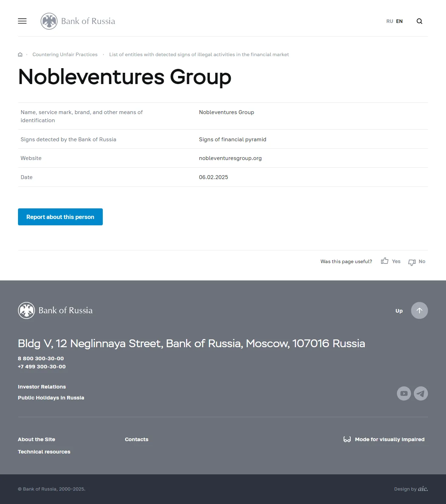Switch language to EN
Screen dimensions: 446x504
coord(399,21)
